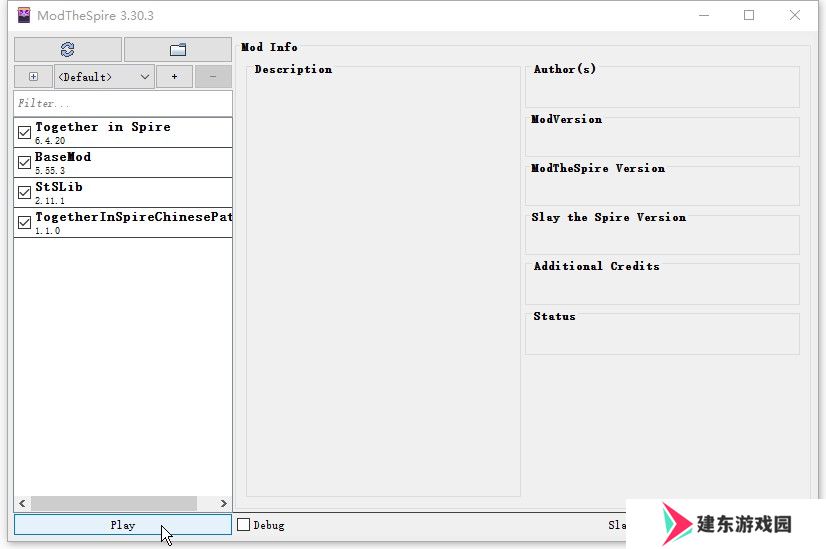Enable the Debug checkbox

coord(243,525)
